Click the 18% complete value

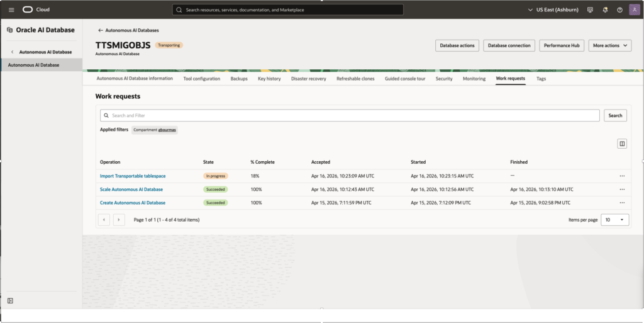[x=255, y=176]
